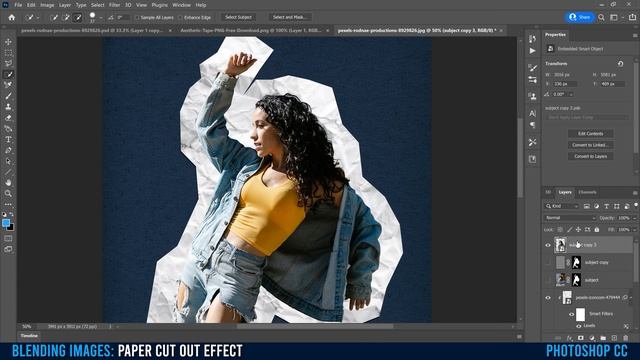Click the Select Subject button

[x=238, y=17]
